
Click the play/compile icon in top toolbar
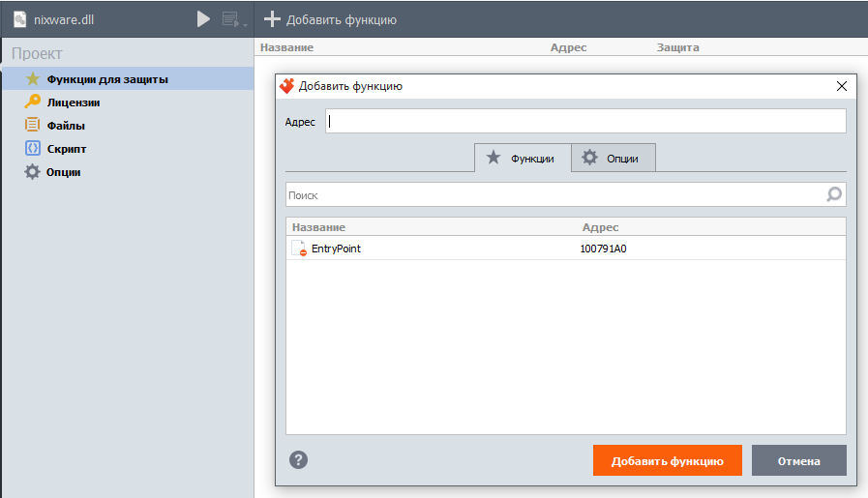(203, 18)
